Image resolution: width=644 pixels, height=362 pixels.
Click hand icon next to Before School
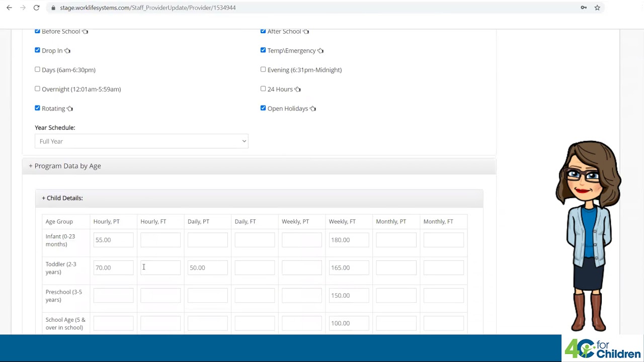click(85, 31)
